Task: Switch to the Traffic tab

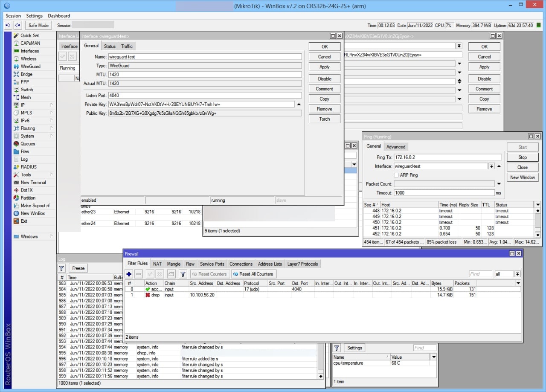Action: pyautogui.click(x=127, y=46)
